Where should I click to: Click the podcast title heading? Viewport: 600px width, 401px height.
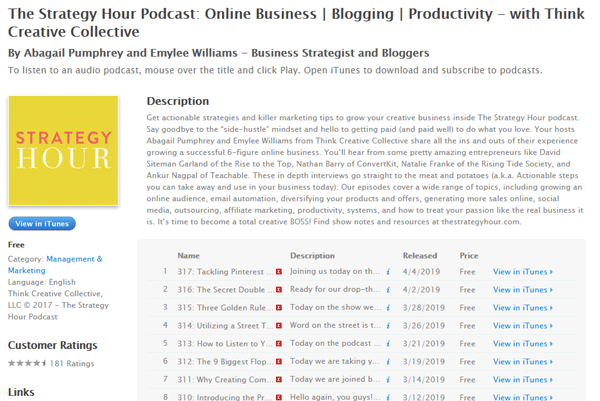[296, 23]
